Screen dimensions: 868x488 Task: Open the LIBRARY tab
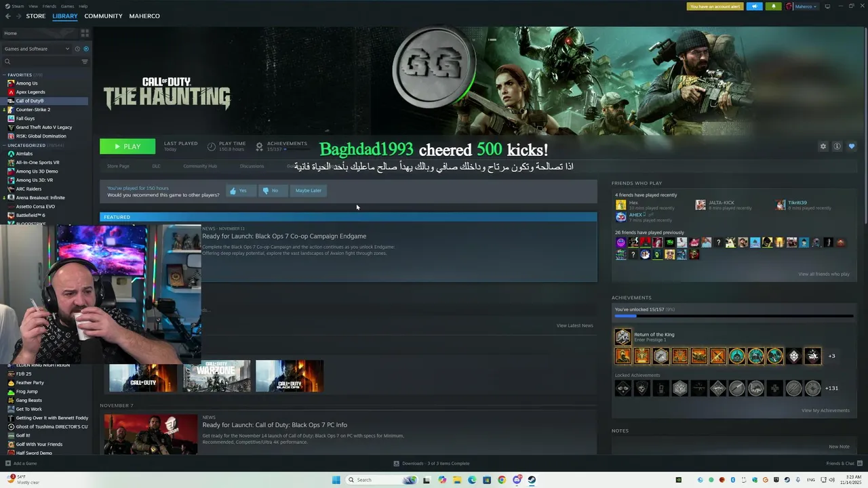pos(65,16)
